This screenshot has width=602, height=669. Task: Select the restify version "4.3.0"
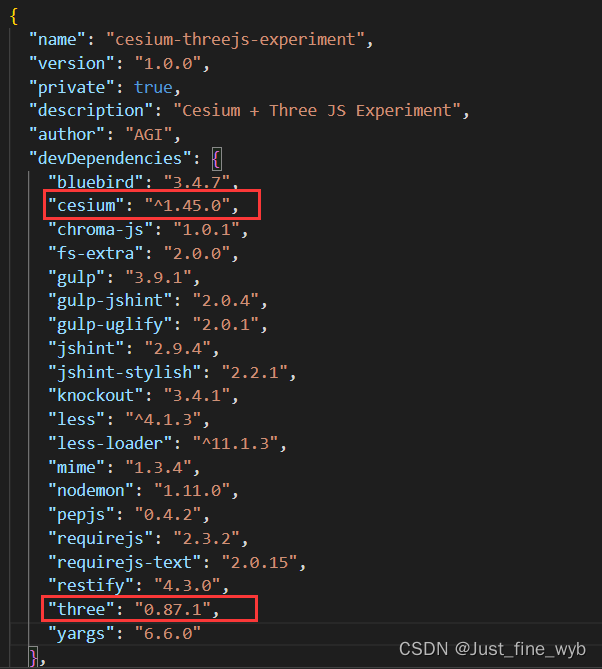pos(187,586)
